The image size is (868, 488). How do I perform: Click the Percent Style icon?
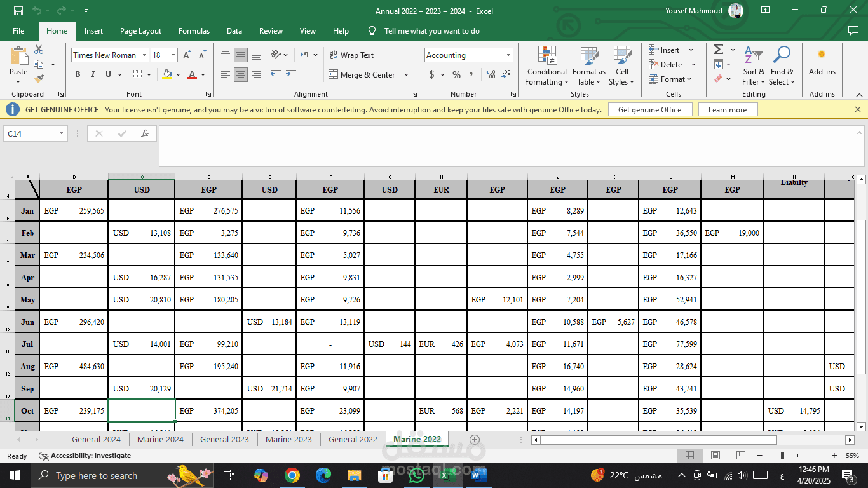456,74
